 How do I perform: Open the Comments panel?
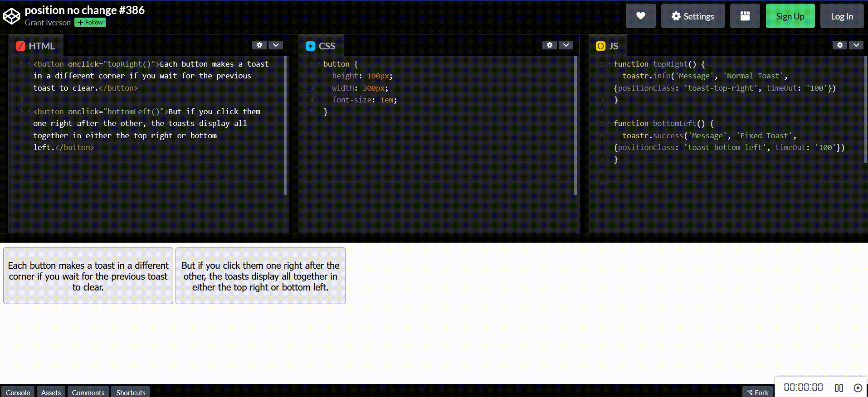(88, 392)
